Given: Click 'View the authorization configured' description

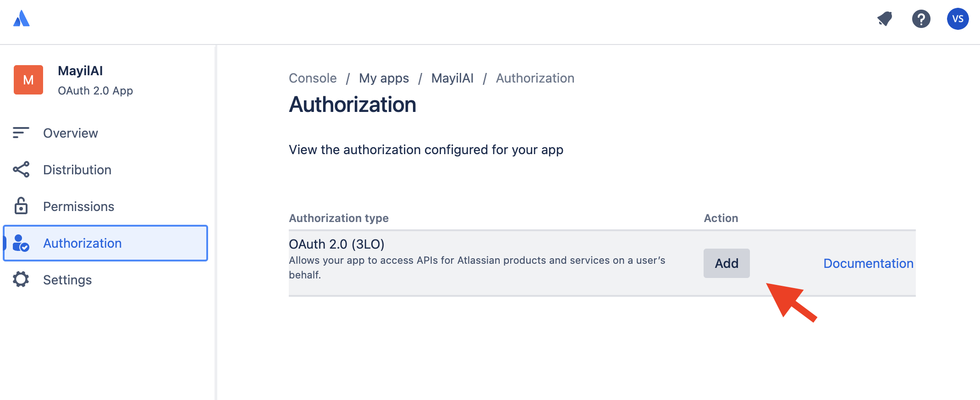Looking at the screenshot, I should [426, 150].
